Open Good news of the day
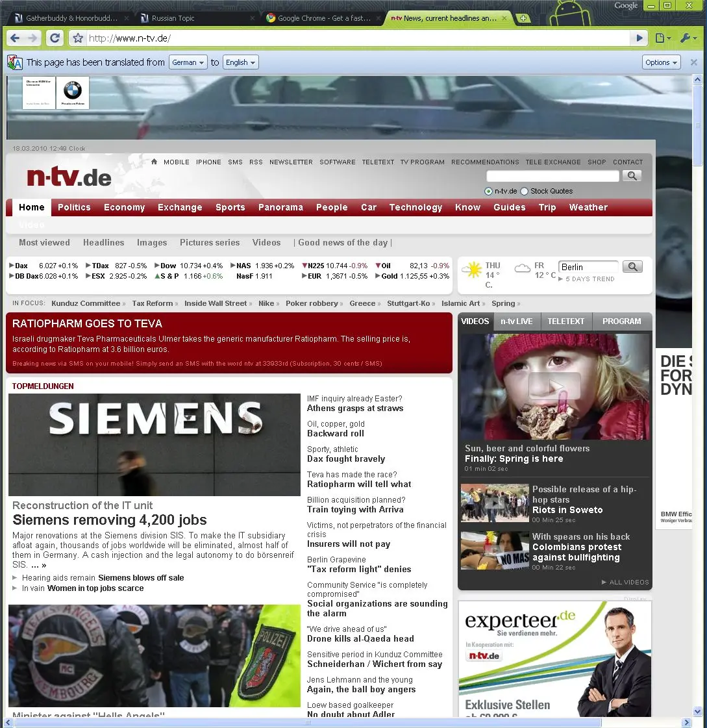The image size is (707, 728). click(343, 242)
